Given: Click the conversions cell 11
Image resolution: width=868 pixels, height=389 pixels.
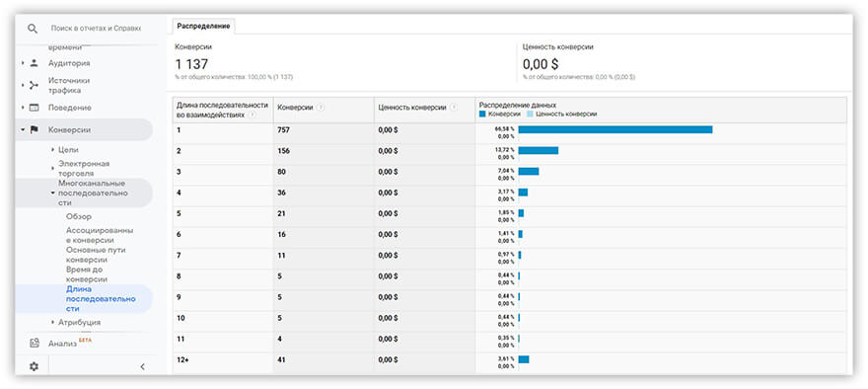Looking at the screenshot, I should (x=282, y=255).
